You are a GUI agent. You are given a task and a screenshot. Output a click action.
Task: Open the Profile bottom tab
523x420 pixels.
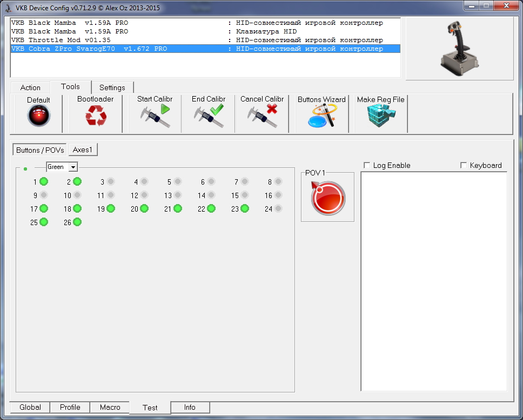70,407
